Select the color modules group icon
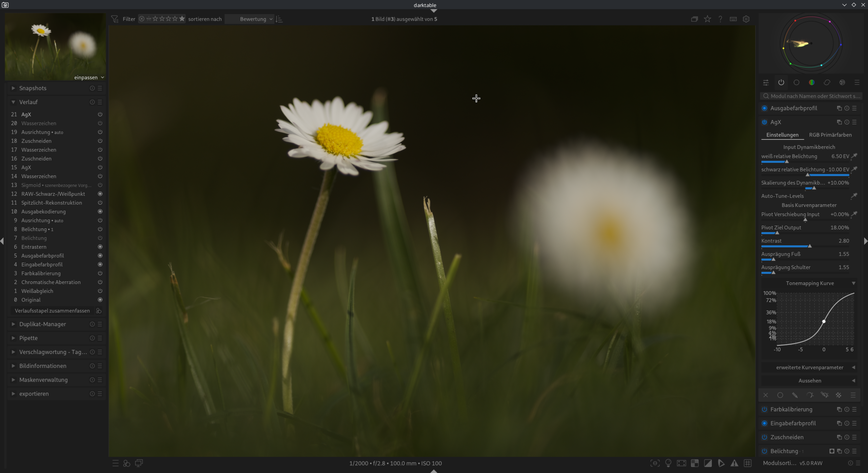868x473 pixels. 811,82
